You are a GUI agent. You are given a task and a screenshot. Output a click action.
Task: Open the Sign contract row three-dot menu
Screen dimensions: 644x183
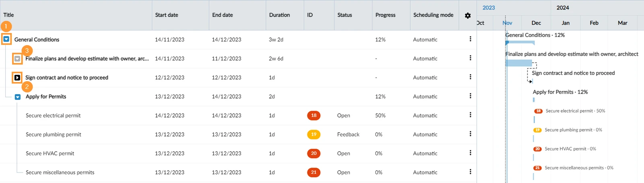pos(470,77)
